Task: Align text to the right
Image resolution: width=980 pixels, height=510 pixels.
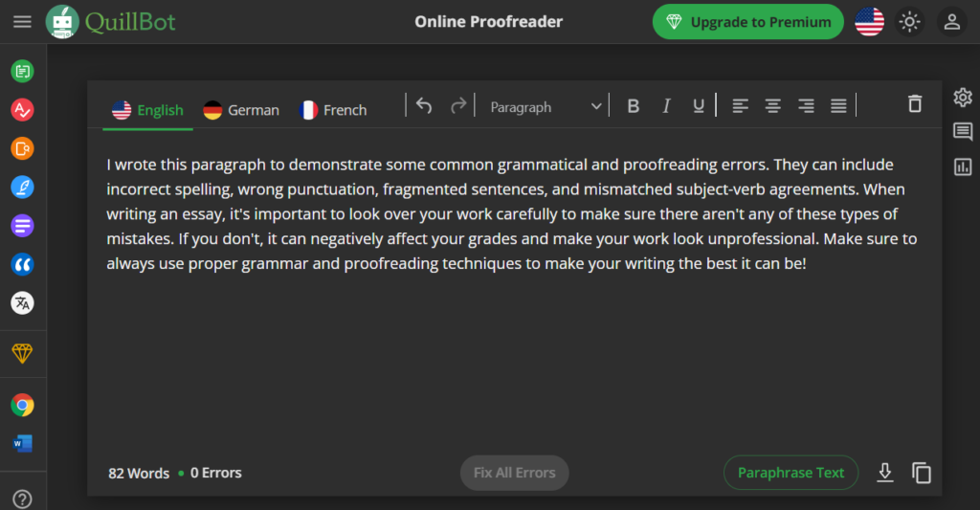Action: click(806, 106)
